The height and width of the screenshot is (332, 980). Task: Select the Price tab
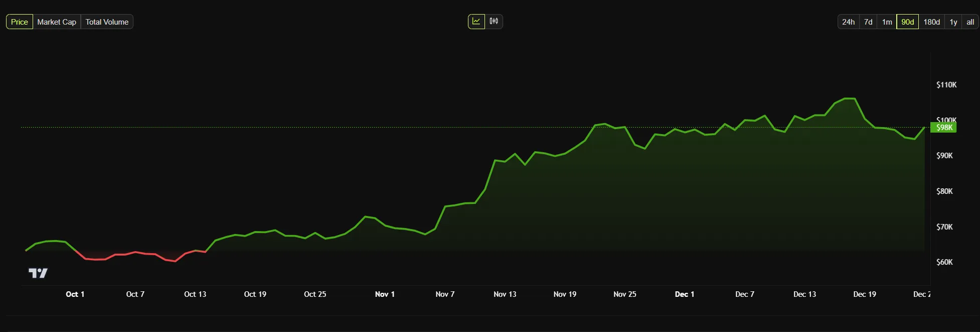click(x=20, y=22)
